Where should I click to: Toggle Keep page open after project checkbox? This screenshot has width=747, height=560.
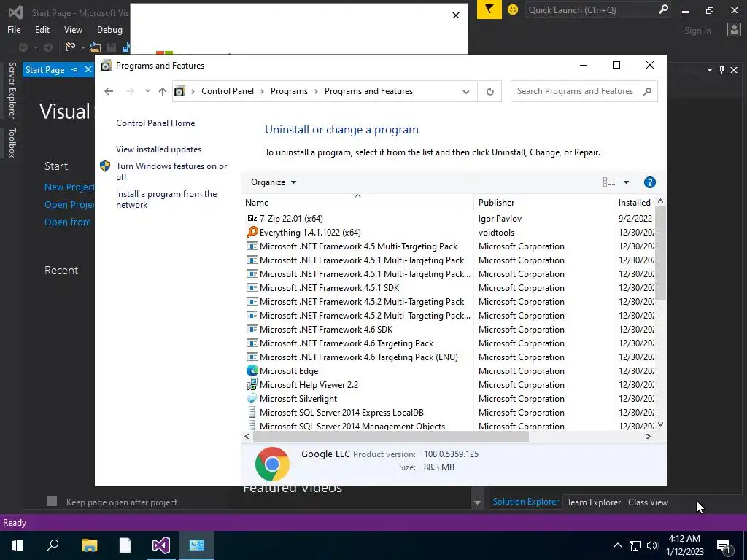(x=52, y=501)
